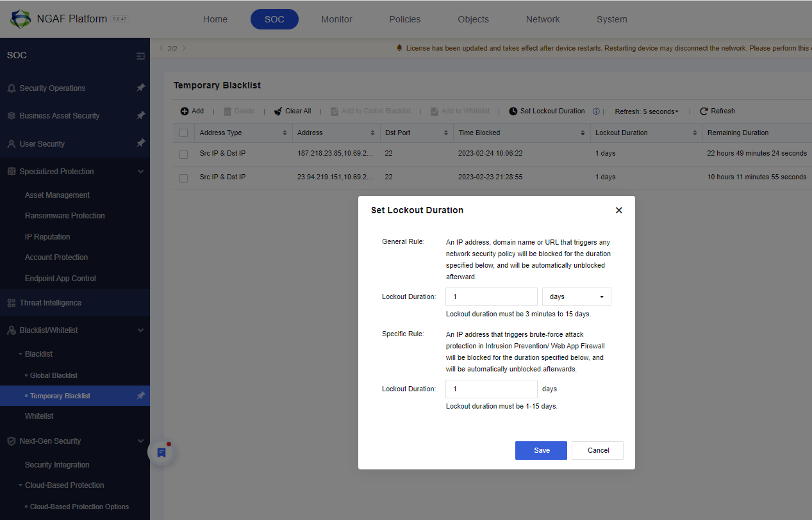Toggle the select-all checkbox in table header
The width and height of the screenshot is (812, 520).
[x=184, y=133]
